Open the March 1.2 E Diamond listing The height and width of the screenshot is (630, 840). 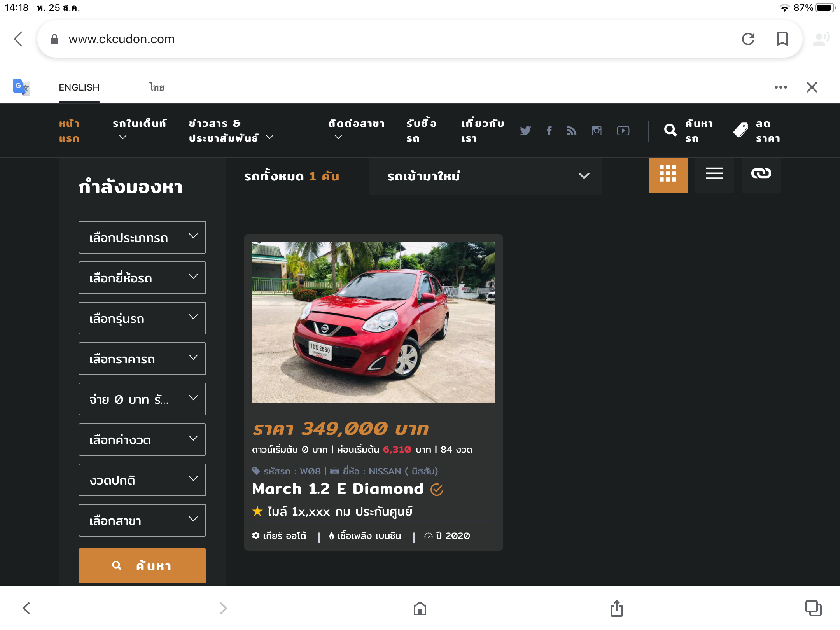pyautogui.click(x=338, y=489)
